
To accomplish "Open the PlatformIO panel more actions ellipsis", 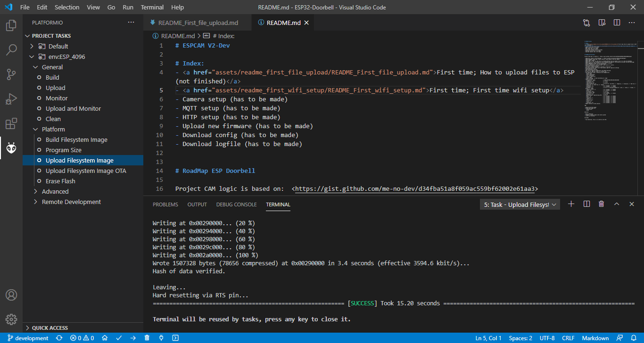I will 131,22.
